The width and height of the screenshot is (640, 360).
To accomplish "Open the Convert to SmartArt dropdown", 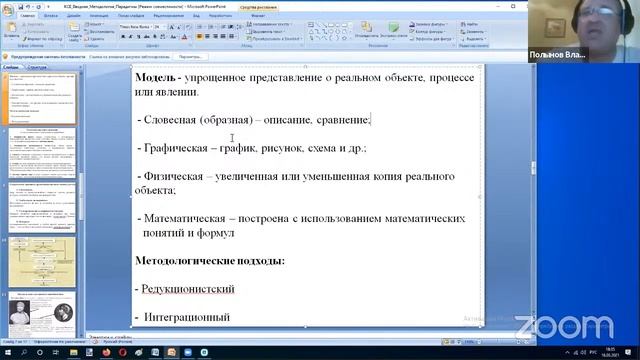I will [274, 39].
